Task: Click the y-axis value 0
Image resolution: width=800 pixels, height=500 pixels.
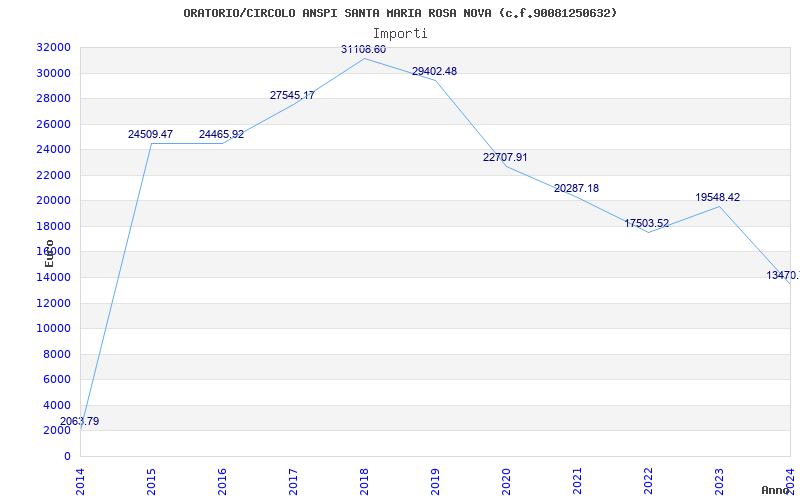Action: [67, 456]
